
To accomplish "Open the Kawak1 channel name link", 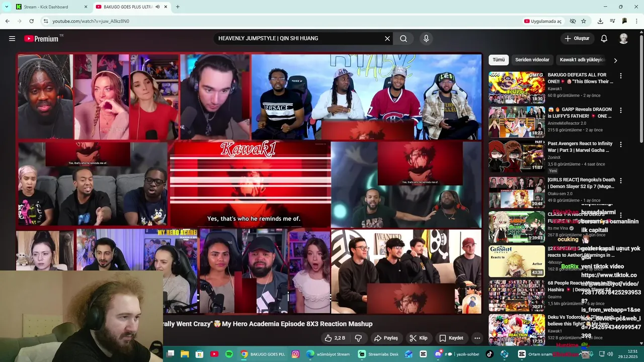I will pyautogui.click(x=555, y=88).
